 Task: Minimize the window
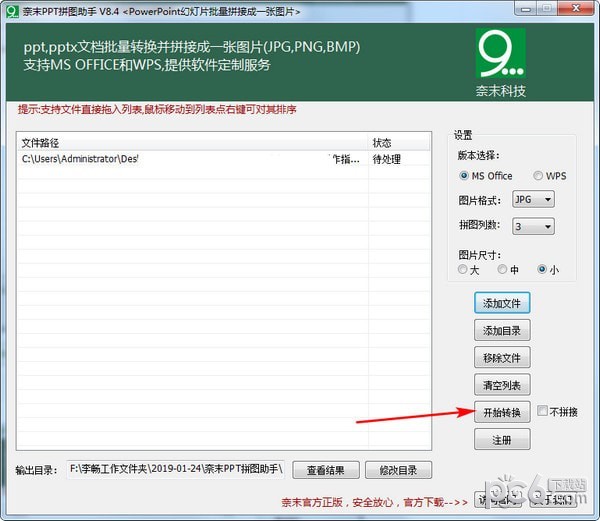click(525, 10)
